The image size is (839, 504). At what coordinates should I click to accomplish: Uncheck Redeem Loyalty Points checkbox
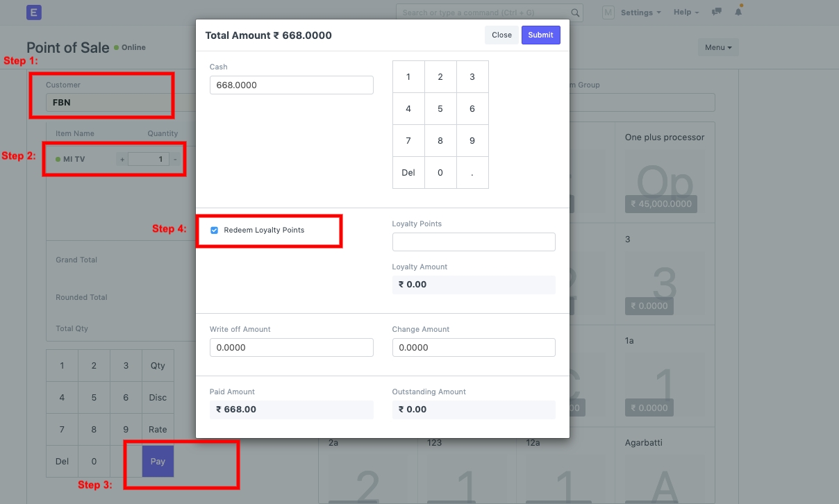(x=215, y=230)
